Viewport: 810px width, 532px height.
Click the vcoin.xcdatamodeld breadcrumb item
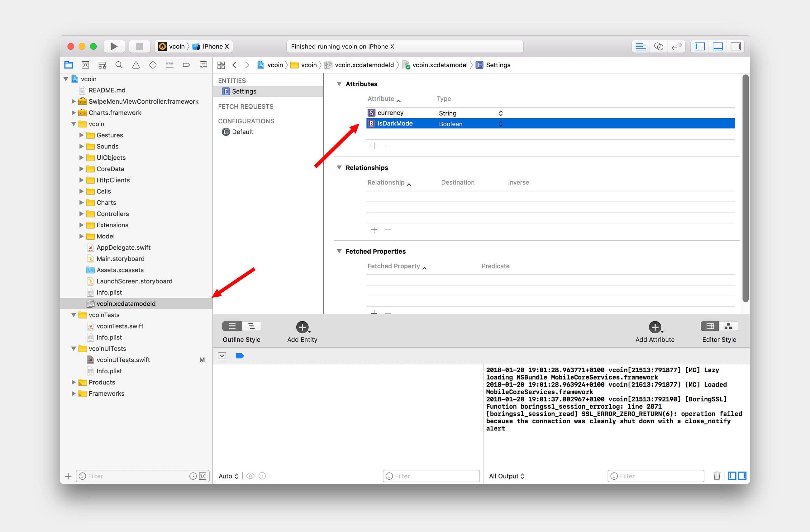(364, 65)
